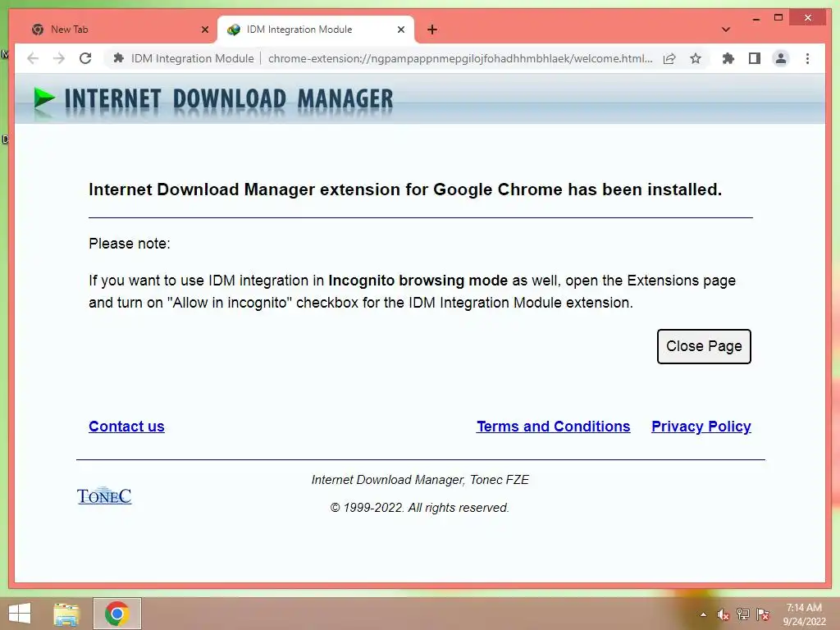Image resolution: width=840 pixels, height=630 pixels.
Task: Toggle the Chrome side panel icon
Action: point(755,58)
